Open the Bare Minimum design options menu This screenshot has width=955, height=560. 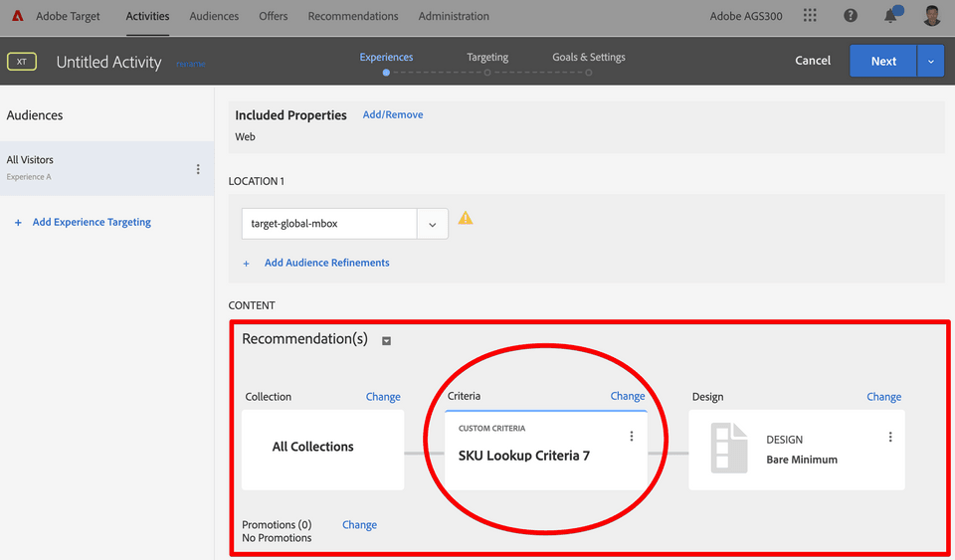(x=890, y=437)
